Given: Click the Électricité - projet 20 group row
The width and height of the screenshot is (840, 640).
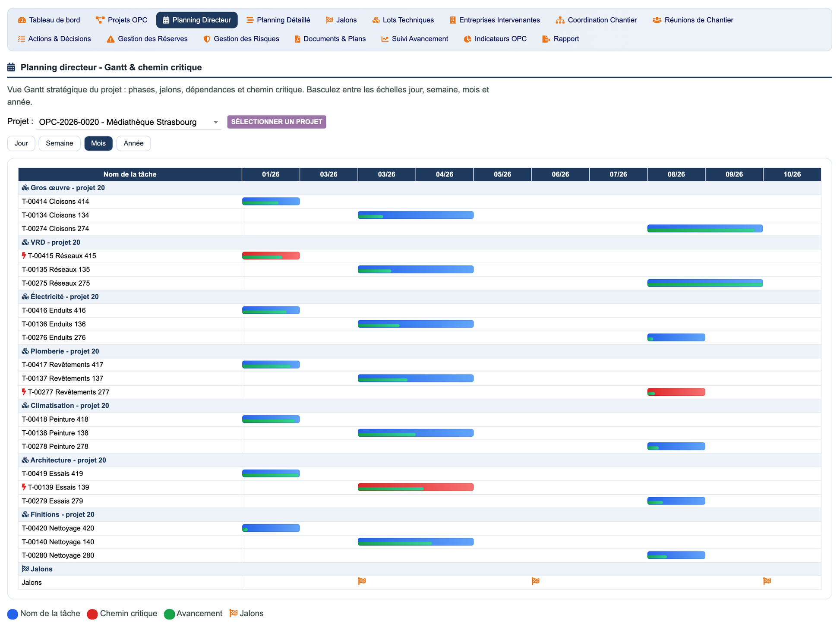Looking at the screenshot, I should [420, 297].
